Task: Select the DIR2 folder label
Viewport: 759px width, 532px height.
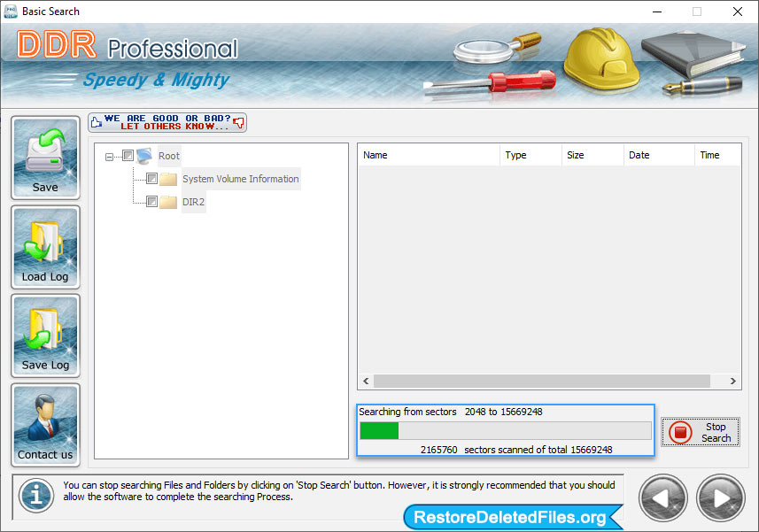Action: click(x=194, y=202)
